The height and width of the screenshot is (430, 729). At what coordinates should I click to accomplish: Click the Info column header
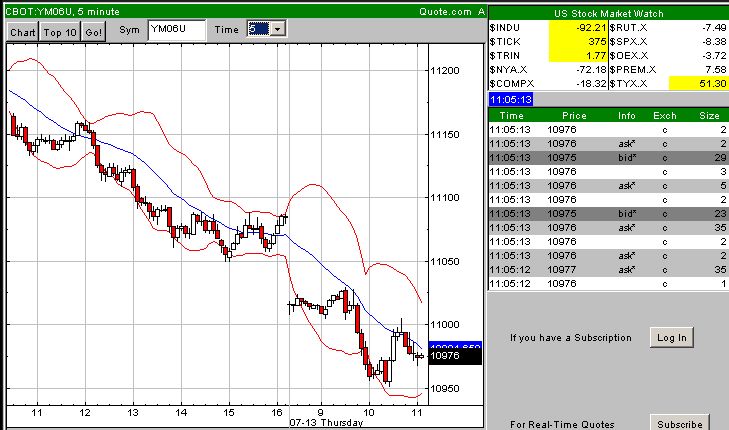coord(627,115)
